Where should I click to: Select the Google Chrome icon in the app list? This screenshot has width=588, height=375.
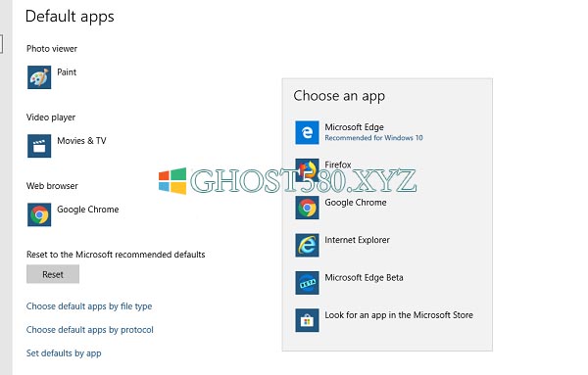(307, 208)
